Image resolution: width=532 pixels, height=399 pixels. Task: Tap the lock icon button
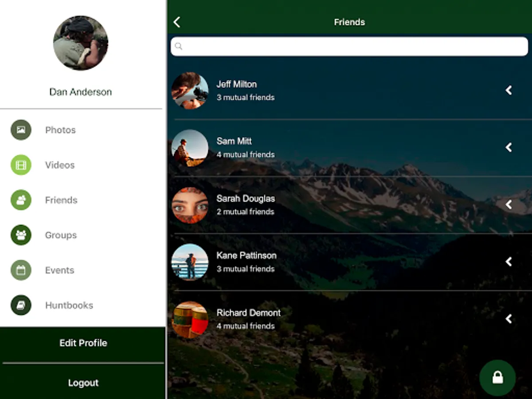click(497, 378)
